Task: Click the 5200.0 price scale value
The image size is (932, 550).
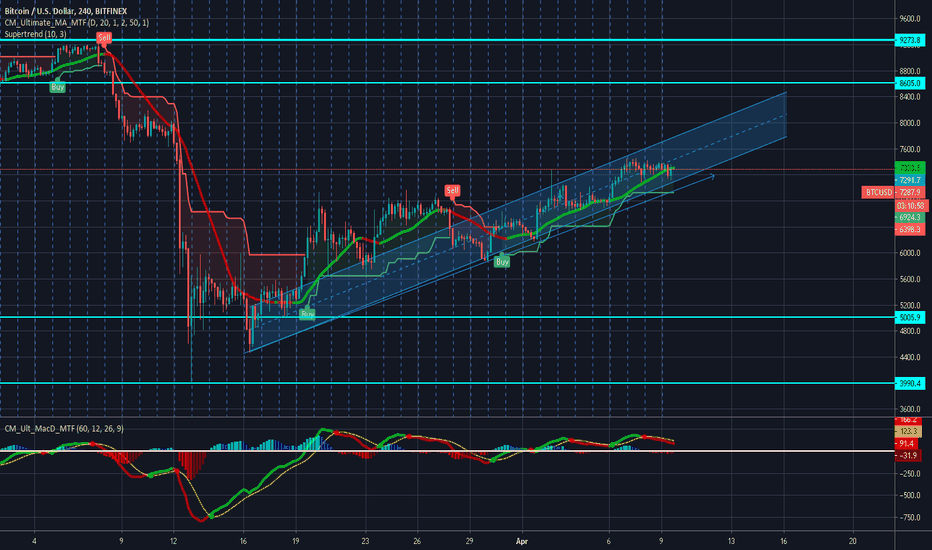Action: 910,305
